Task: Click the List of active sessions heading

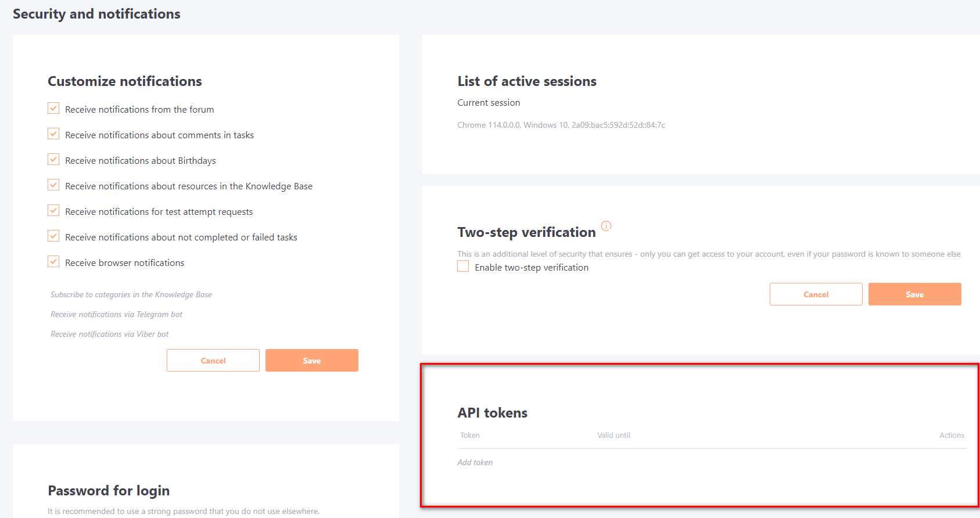Action: point(527,81)
